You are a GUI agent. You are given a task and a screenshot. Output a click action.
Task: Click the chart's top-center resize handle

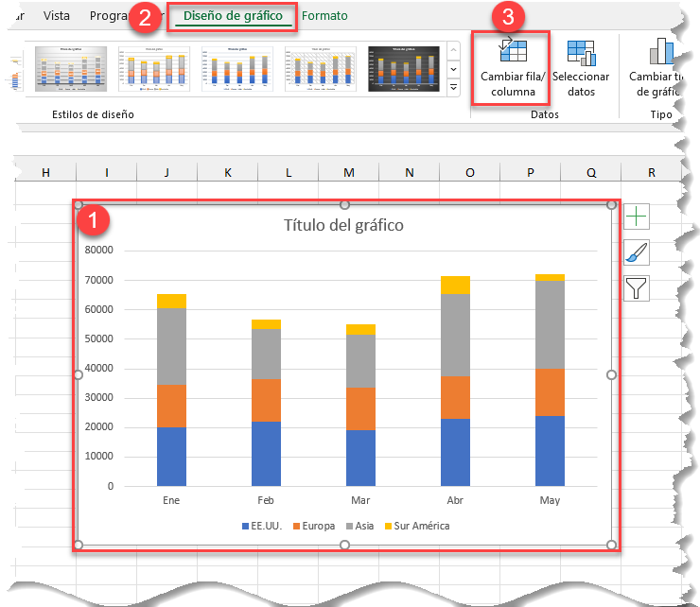pyautogui.click(x=344, y=205)
